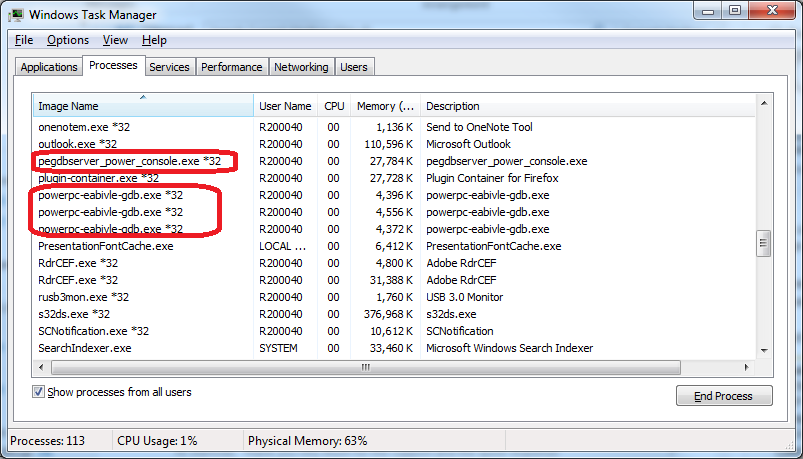The width and height of the screenshot is (803, 459).
Task: Open the File menu
Action: 24,40
